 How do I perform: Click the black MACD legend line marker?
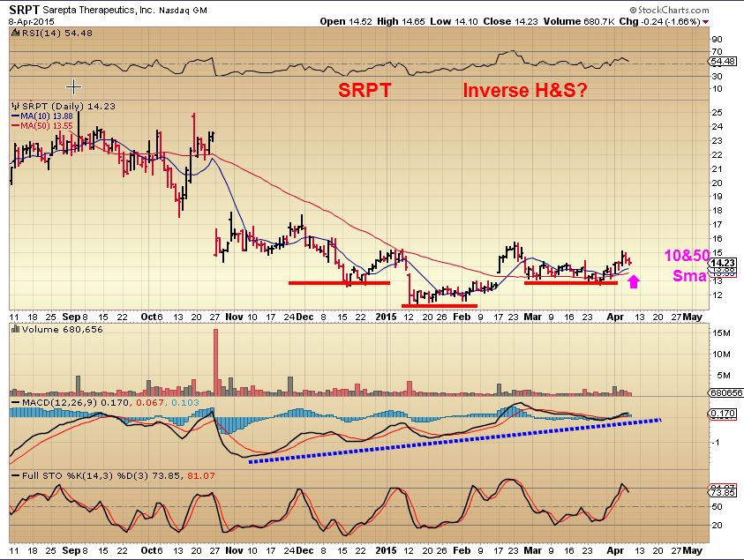pyautogui.click(x=16, y=402)
